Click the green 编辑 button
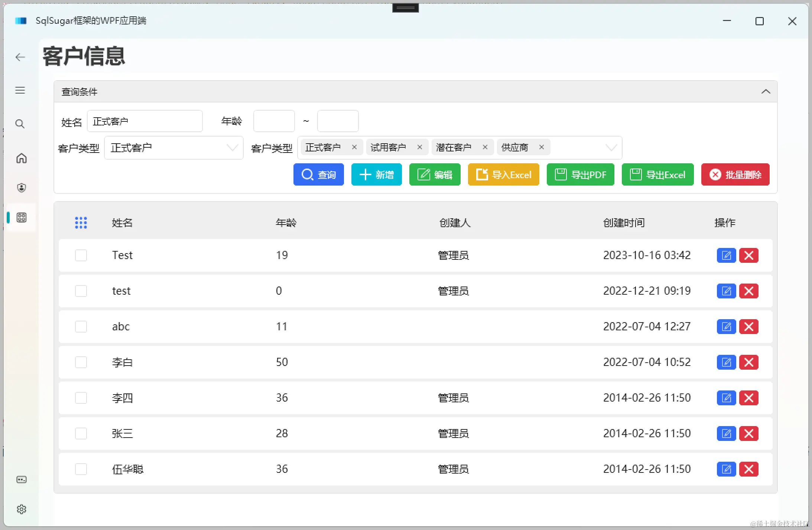Screen dimensions: 812x530 pyautogui.click(x=435, y=174)
